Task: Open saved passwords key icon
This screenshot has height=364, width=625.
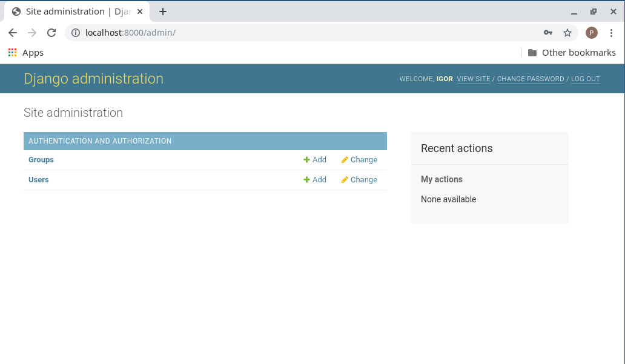Action: pos(548,33)
